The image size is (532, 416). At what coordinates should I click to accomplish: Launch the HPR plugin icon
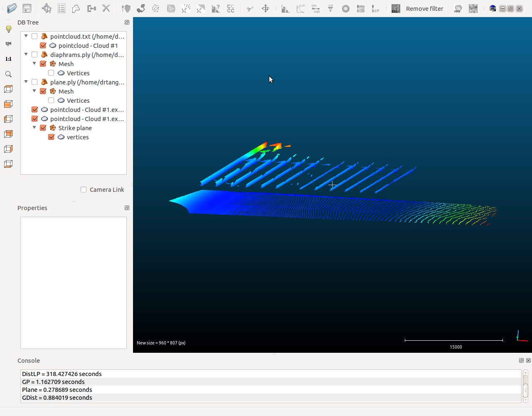(x=458, y=8)
